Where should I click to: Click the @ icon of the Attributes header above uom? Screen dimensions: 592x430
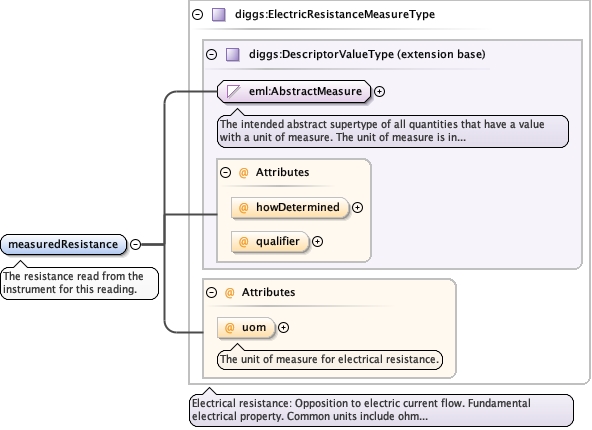coord(230,292)
